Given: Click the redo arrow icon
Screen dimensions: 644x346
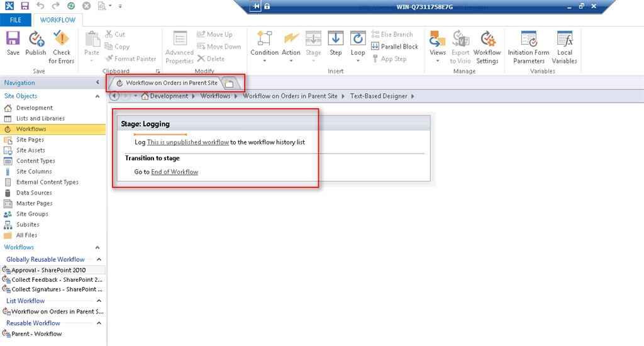Looking at the screenshot, I should point(55,6).
